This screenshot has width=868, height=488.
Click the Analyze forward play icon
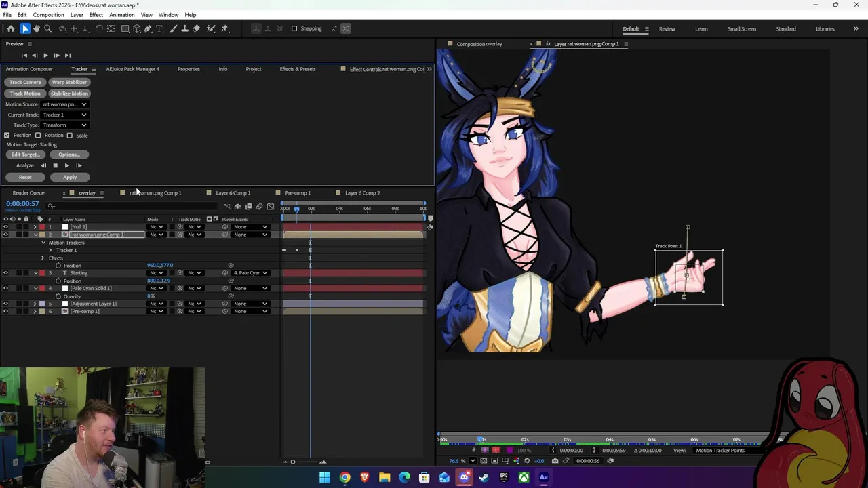pos(66,165)
